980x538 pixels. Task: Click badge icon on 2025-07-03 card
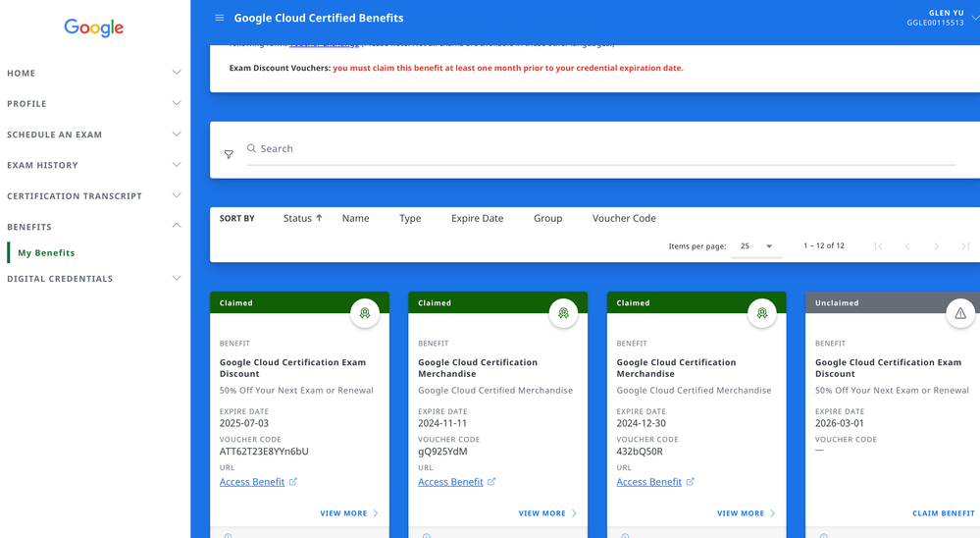pos(365,313)
